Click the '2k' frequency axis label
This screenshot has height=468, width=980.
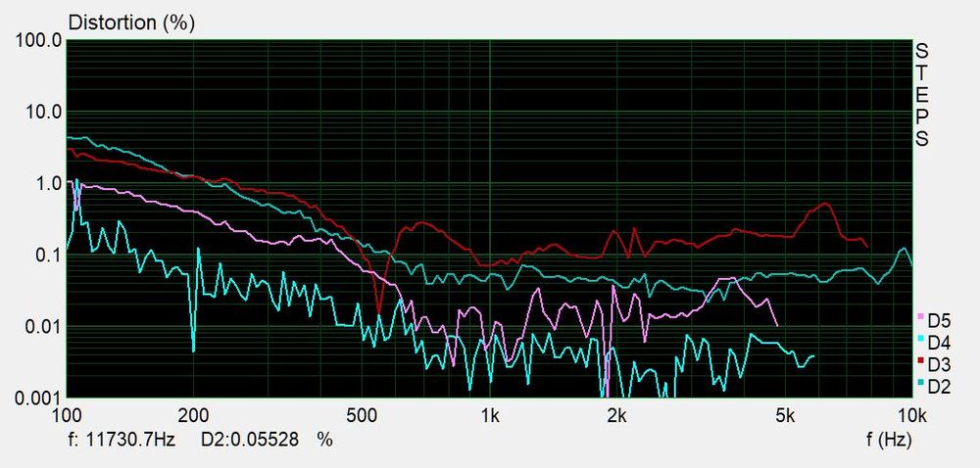pyautogui.click(x=616, y=415)
